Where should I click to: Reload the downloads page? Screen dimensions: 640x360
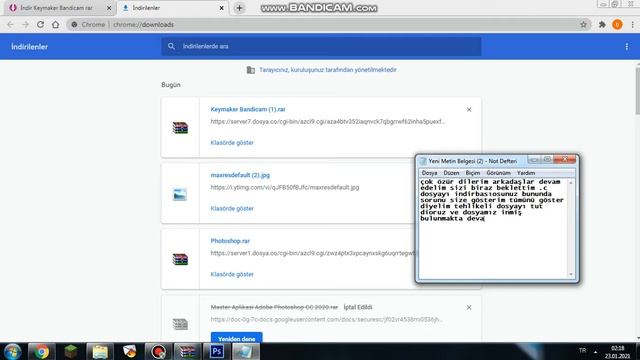[40, 24]
